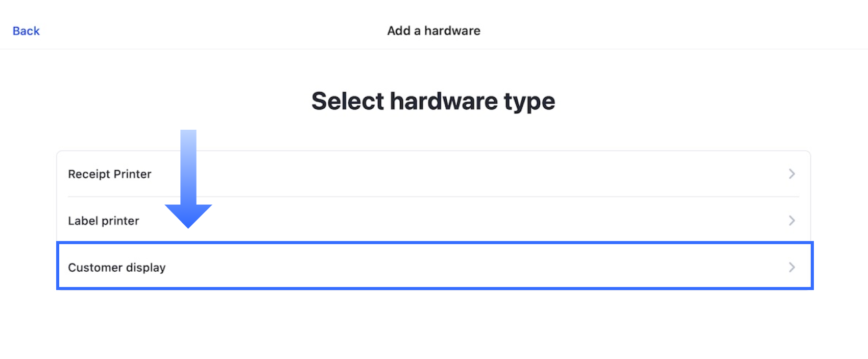Click the "Add a hardware" page title
The image size is (868, 359).
[x=433, y=31]
